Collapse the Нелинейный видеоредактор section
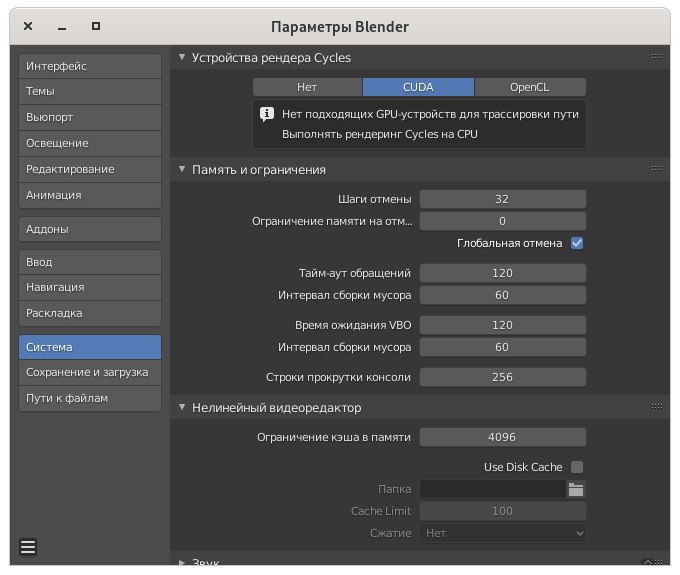Image resolution: width=680 pixels, height=575 pixels. point(182,407)
